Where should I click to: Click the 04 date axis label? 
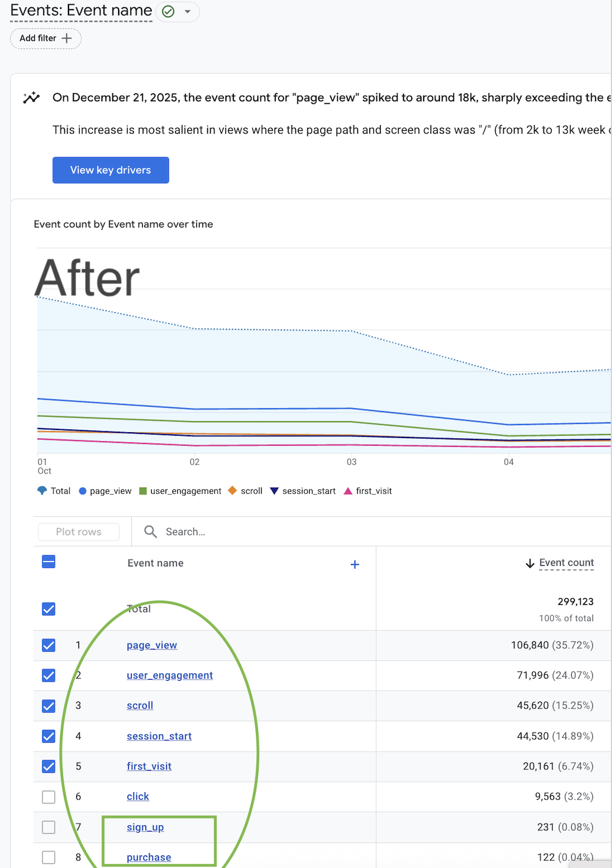[x=509, y=462]
